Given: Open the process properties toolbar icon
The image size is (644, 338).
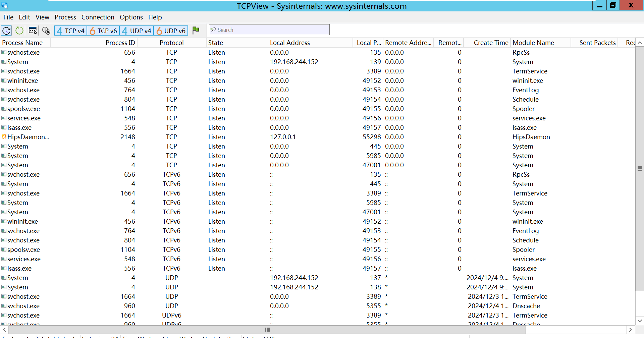Looking at the screenshot, I should click(33, 31).
